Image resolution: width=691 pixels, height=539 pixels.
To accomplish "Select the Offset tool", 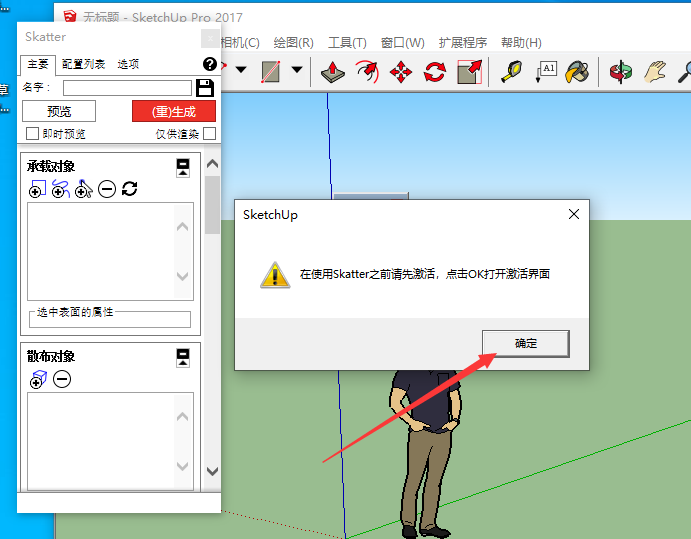I will click(368, 72).
